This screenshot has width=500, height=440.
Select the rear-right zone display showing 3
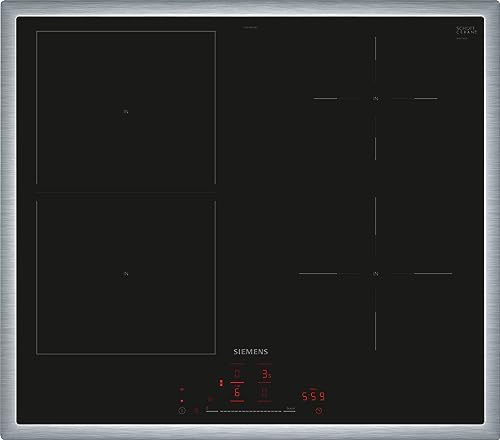click(265, 374)
